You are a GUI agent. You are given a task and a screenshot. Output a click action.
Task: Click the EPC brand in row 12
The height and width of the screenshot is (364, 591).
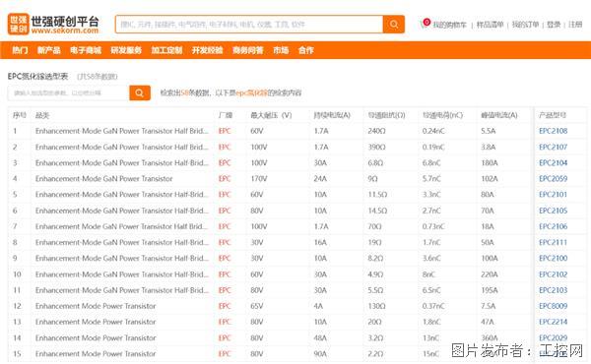[225, 306]
